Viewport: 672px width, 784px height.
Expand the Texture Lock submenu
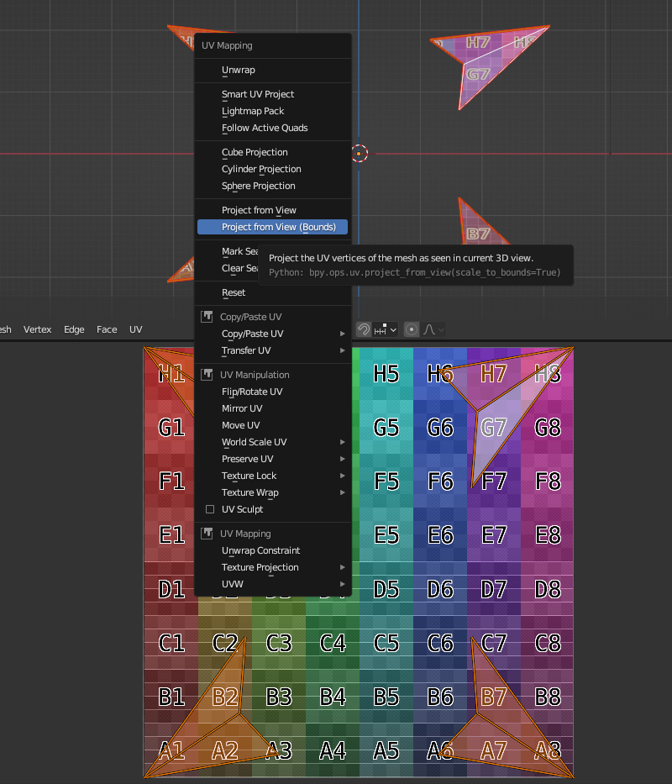pos(272,476)
